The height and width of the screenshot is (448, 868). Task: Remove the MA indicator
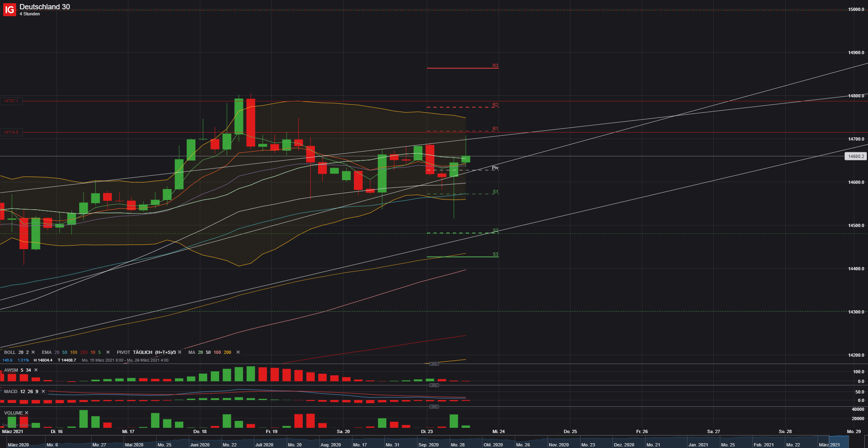tap(238, 352)
